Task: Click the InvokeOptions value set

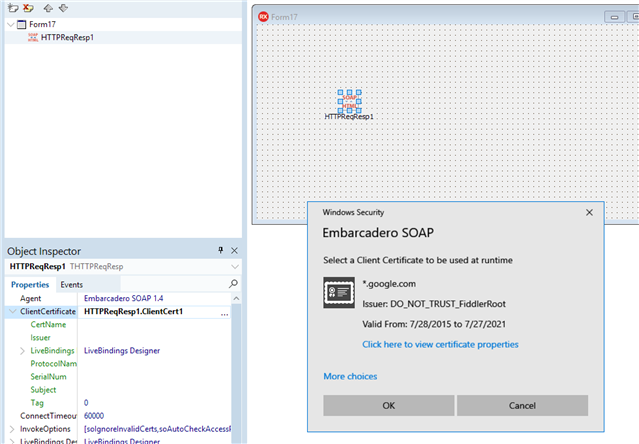Action: [157, 429]
